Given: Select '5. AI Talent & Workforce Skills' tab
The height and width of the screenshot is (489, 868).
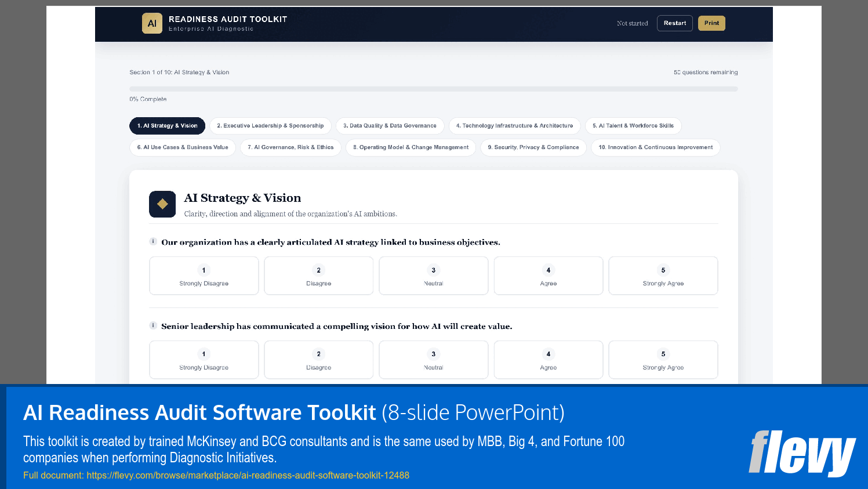Looking at the screenshot, I should (x=633, y=126).
